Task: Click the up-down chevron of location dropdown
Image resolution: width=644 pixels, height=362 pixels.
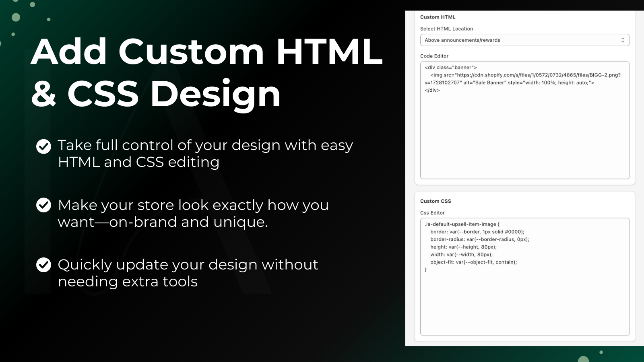Action: 623,40
